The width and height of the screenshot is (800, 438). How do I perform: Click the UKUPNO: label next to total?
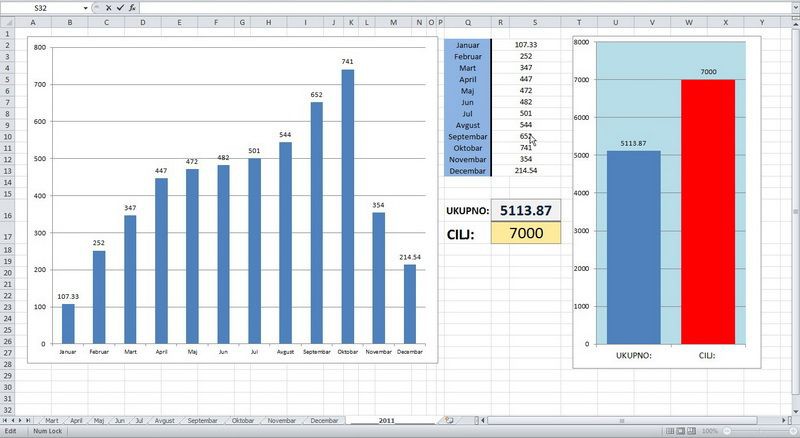[467, 211]
